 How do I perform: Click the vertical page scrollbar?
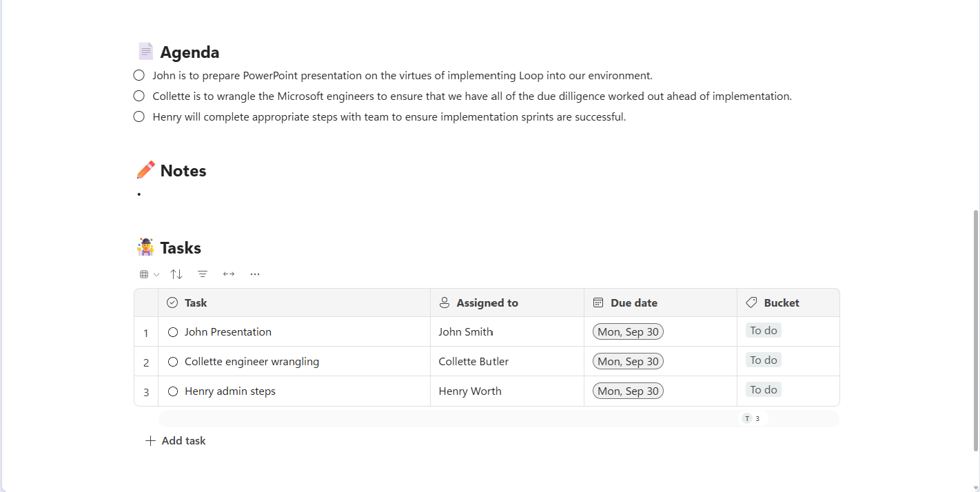click(x=975, y=331)
